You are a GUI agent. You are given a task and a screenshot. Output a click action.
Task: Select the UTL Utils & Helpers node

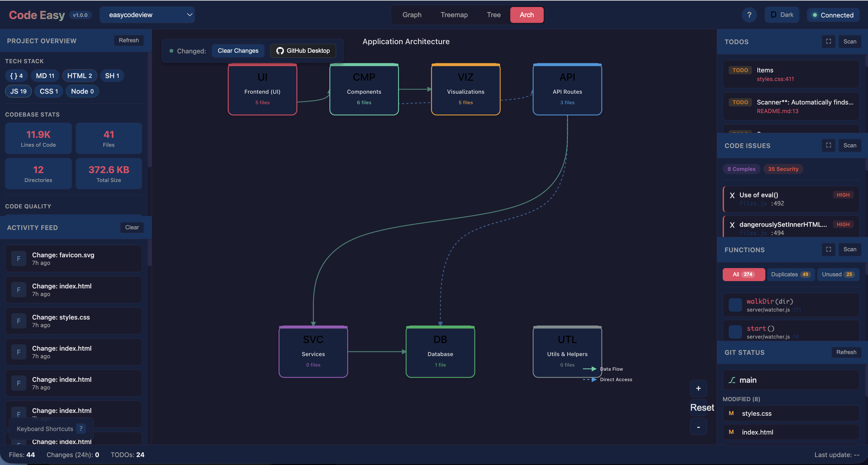568,352
